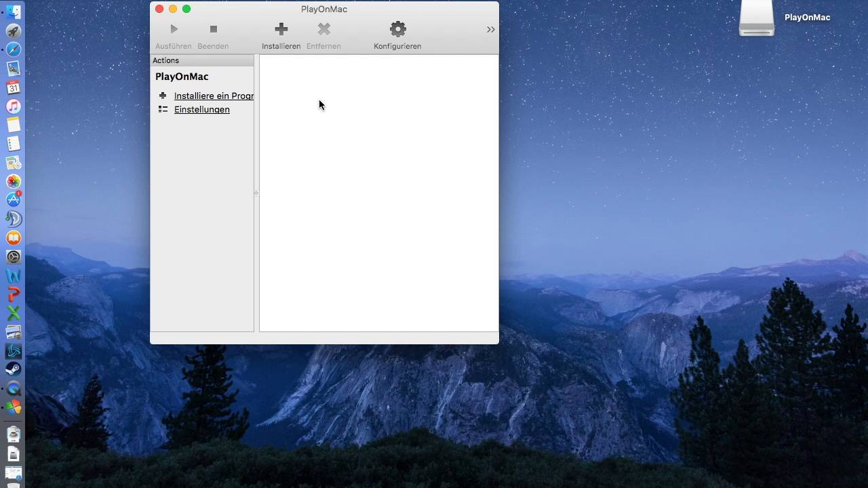
Task: Click the plus icon beside Installiere ein Programm
Action: [x=163, y=96]
